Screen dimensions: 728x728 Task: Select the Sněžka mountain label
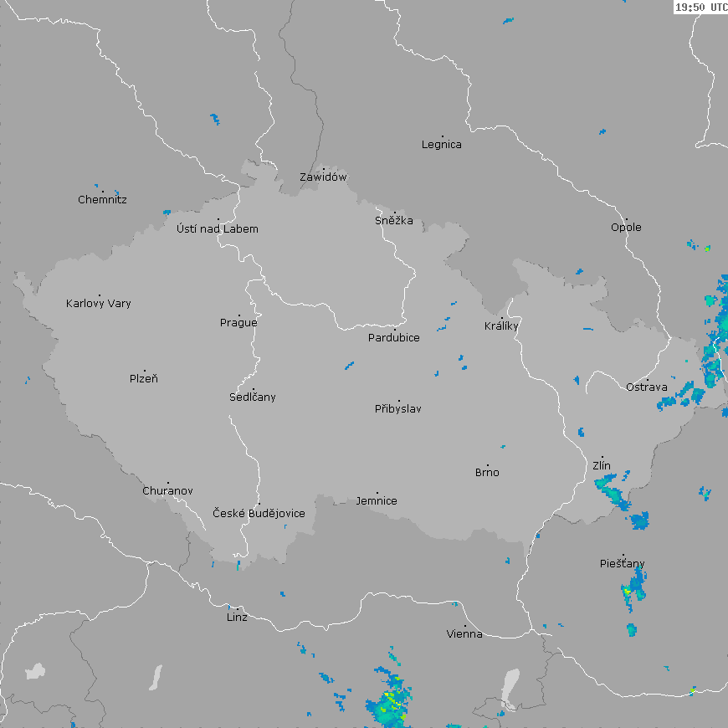[x=393, y=222]
